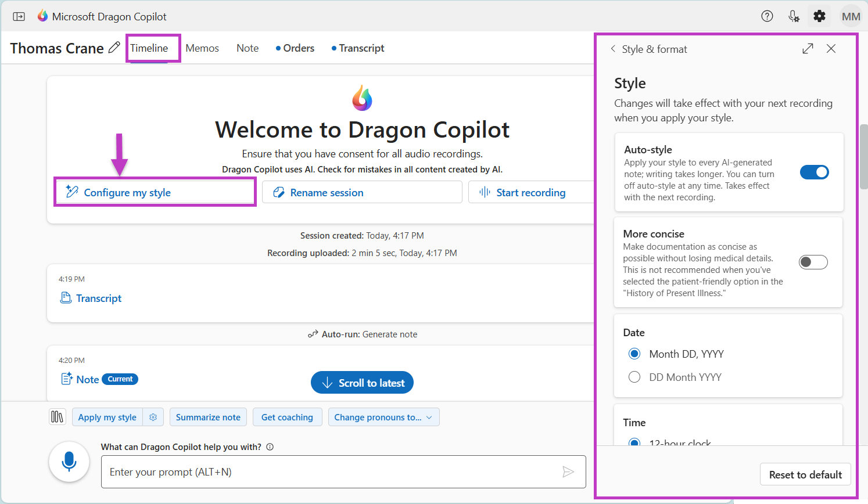The image size is (868, 504).
Task: Open the 4:19 PM Transcript link
Action: coord(91,298)
